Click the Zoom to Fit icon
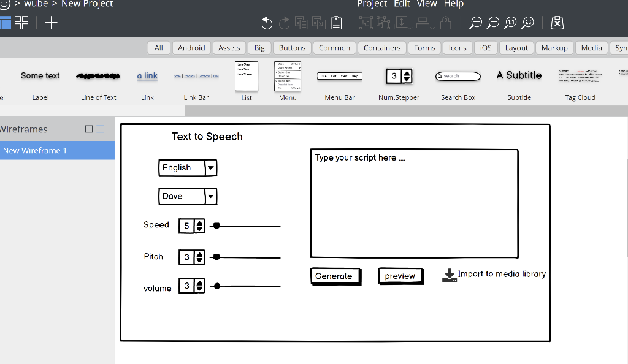Viewport: 628px width, 364px height. 527,23
